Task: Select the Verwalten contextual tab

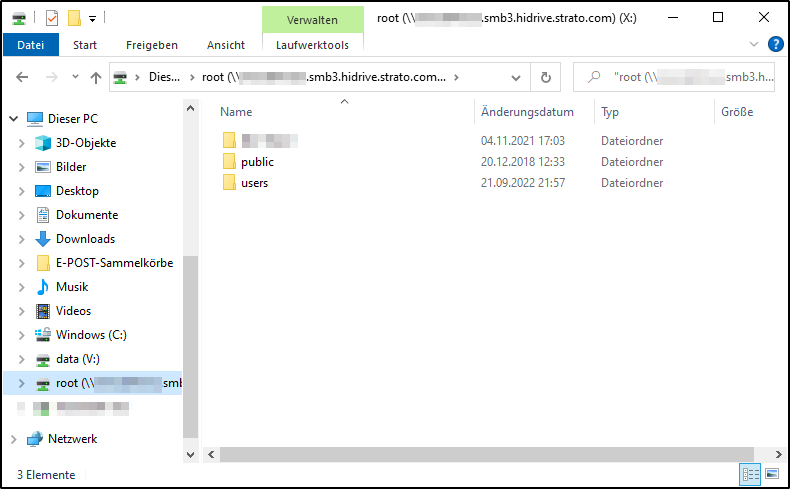Action: [312, 20]
